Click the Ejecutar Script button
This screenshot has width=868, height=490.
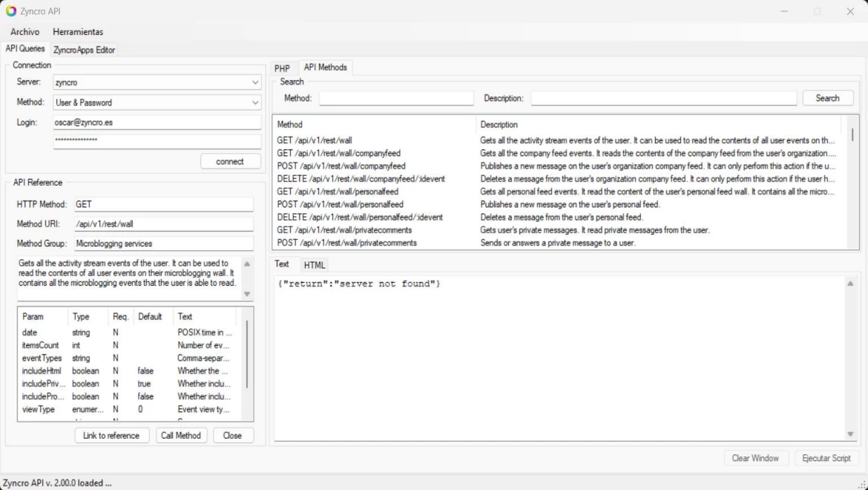(826, 458)
